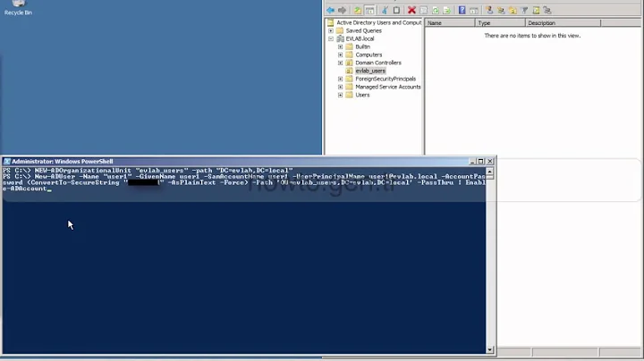Screen dimensions: 644x361
Task: Select the EVLAB.local domain
Action: pos(360,38)
